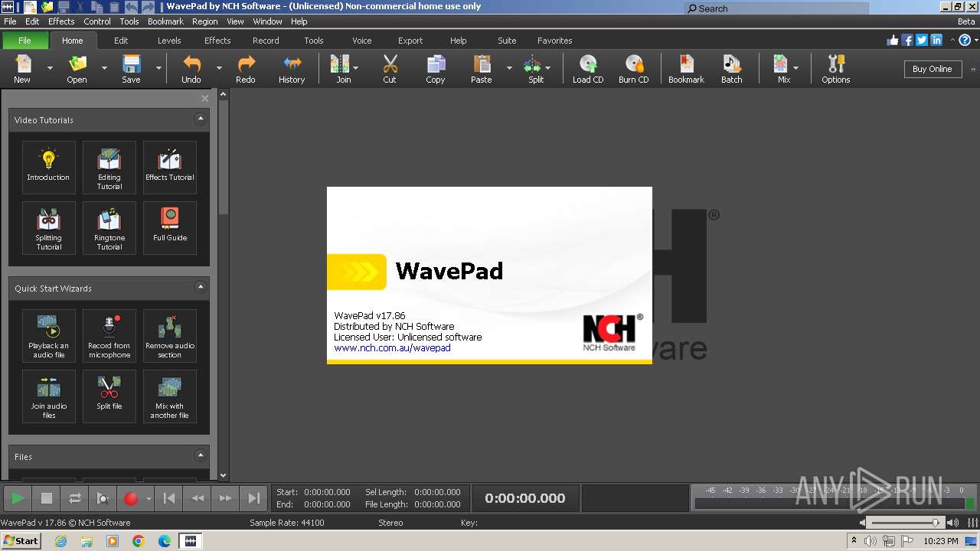Start the Remove audio section wizard
Viewport: 980px width, 551px height.
click(x=170, y=335)
